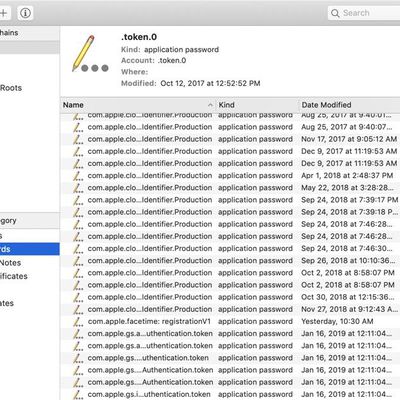The width and height of the screenshot is (400, 400).
Task: Click 'application password' kind in facetime row
Action: (x=255, y=322)
